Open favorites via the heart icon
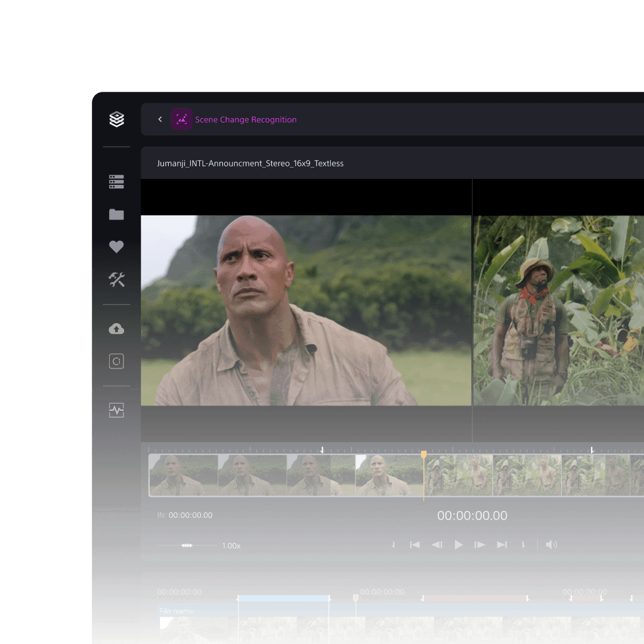The image size is (644, 644). 116,246
